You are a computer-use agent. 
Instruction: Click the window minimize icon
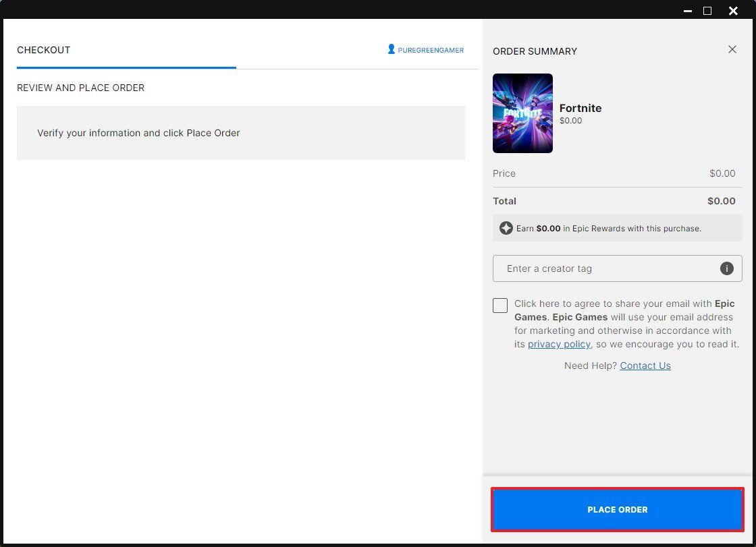(x=687, y=11)
